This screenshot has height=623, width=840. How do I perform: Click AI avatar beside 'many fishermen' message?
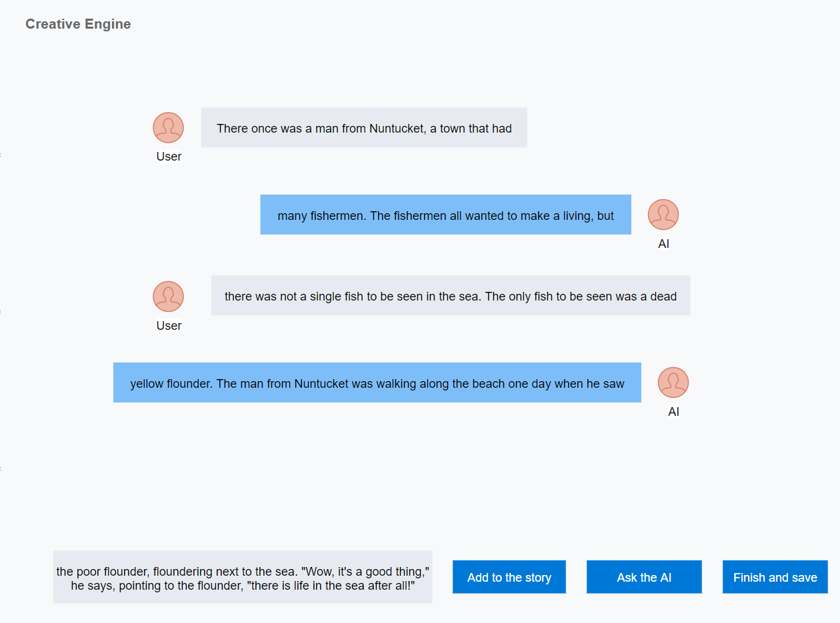[x=663, y=215]
